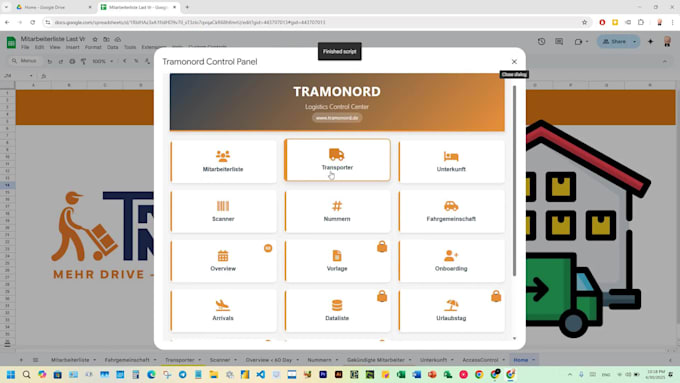680x383 pixels.
Task: Switch to the Mitarbeiterliste sheet tab
Action: [x=70, y=360]
